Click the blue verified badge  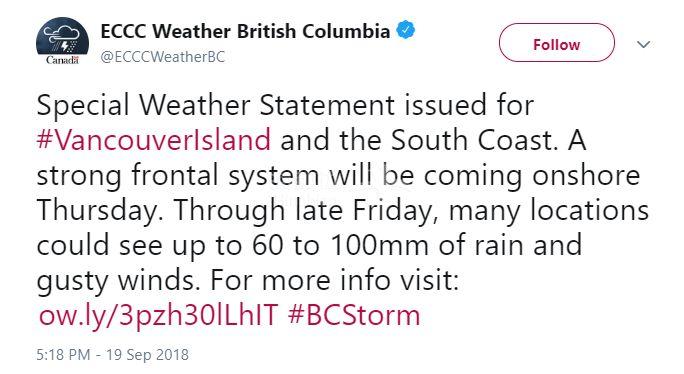click(405, 30)
